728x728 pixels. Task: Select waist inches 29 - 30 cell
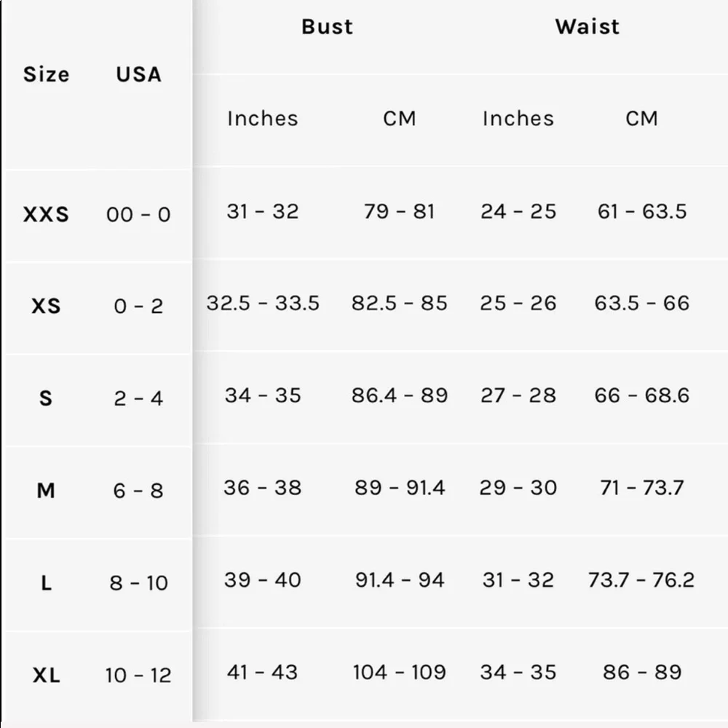[518, 488]
